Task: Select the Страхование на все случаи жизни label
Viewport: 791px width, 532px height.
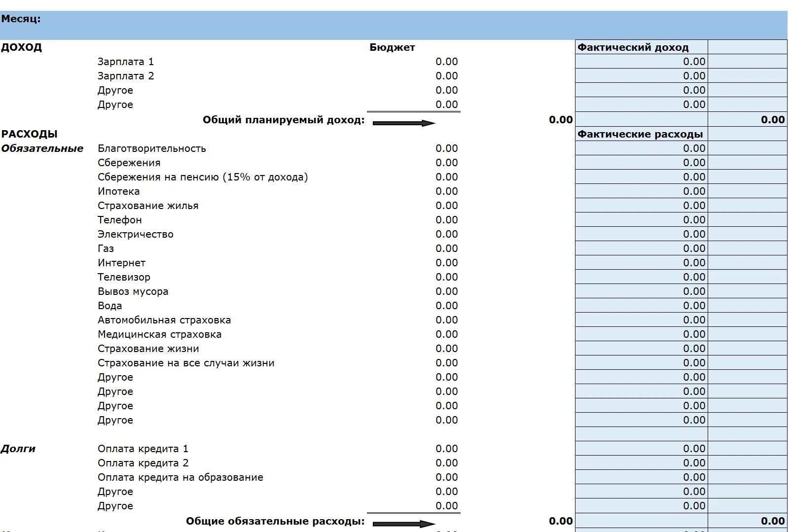Action: click(x=186, y=363)
